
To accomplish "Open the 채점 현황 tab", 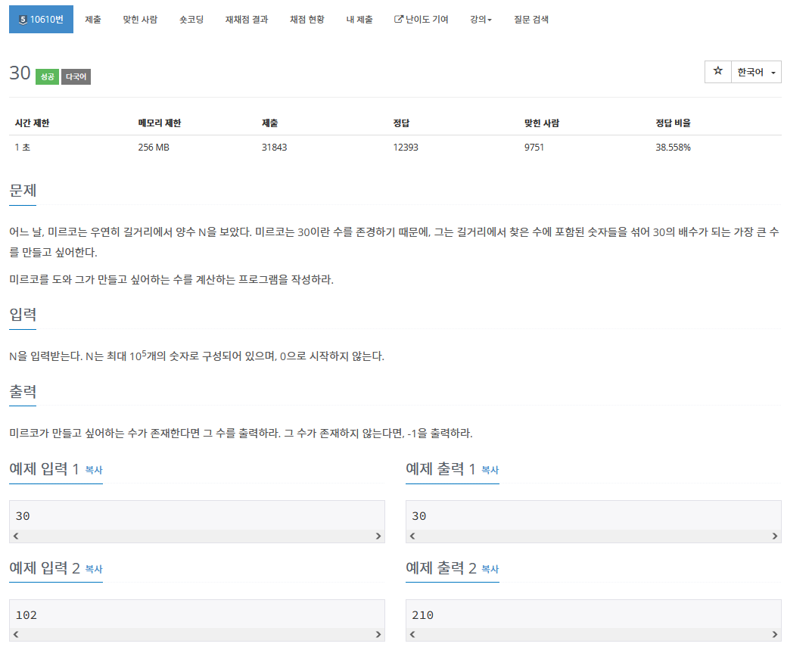I will (306, 19).
